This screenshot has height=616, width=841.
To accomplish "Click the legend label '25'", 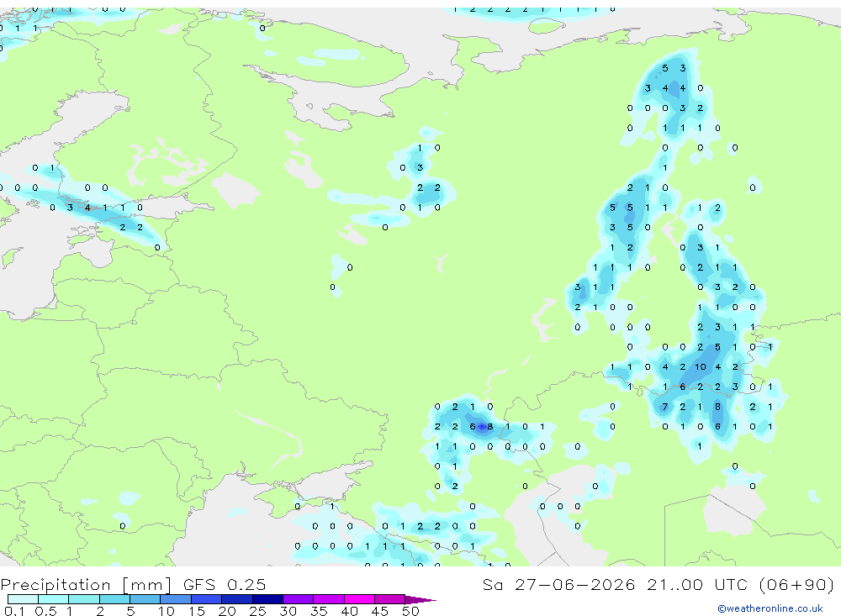I will click(x=257, y=611).
